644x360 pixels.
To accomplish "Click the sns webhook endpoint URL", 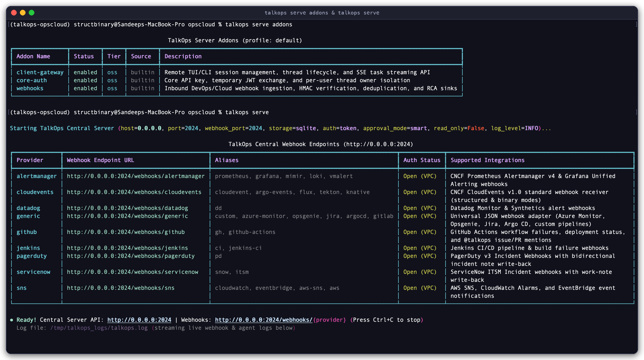I will [x=121, y=288].
